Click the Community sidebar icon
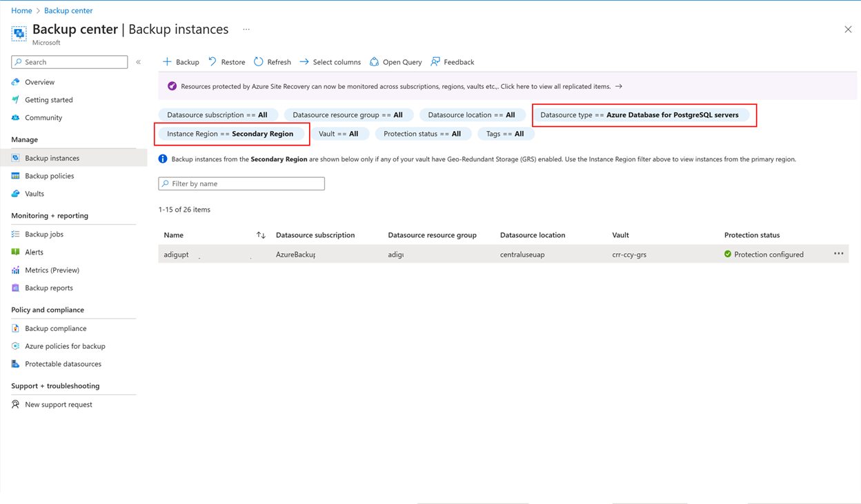The width and height of the screenshot is (861, 504). (x=16, y=118)
